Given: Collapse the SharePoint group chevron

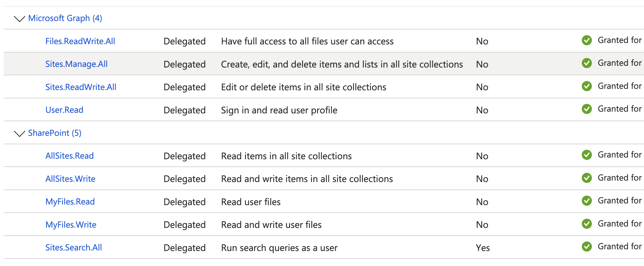Looking at the screenshot, I should (x=20, y=134).
